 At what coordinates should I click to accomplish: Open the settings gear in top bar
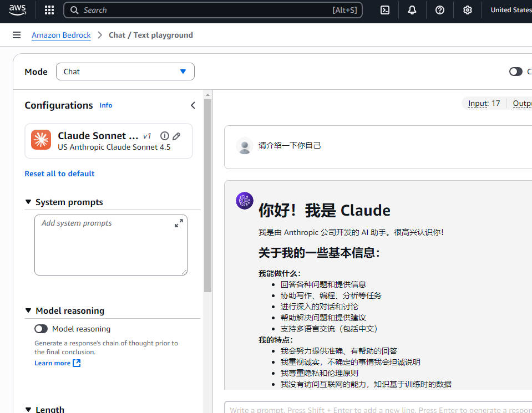pyautogui.click(x=468, y=10)
